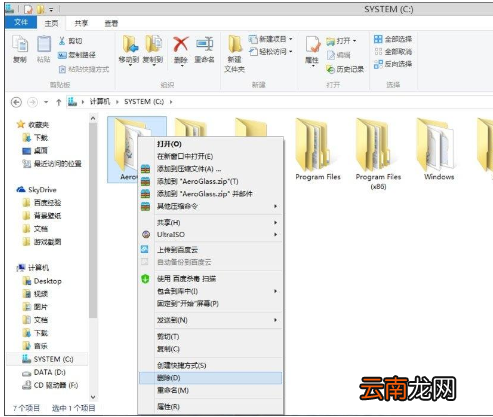
Task: Open the 复制到 dropdown arrow
Action: (x=154, y=65)
